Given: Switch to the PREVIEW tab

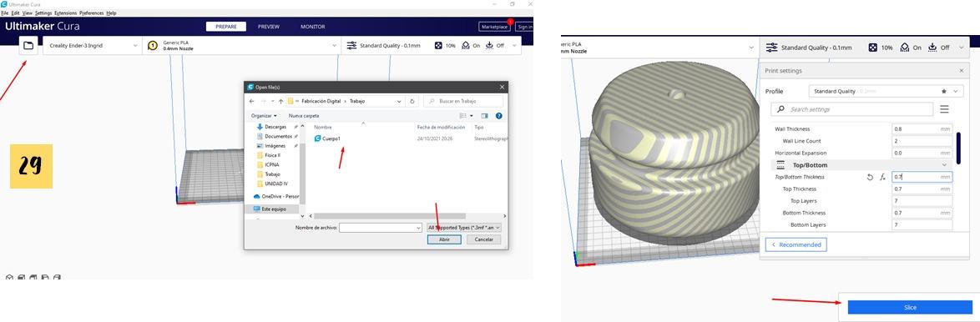Looking at the screenshot, I should pyautogui.click(x=269, y=27).
